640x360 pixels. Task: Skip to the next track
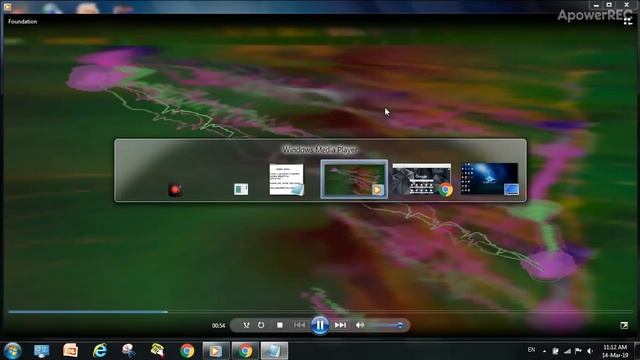[340, 325]
